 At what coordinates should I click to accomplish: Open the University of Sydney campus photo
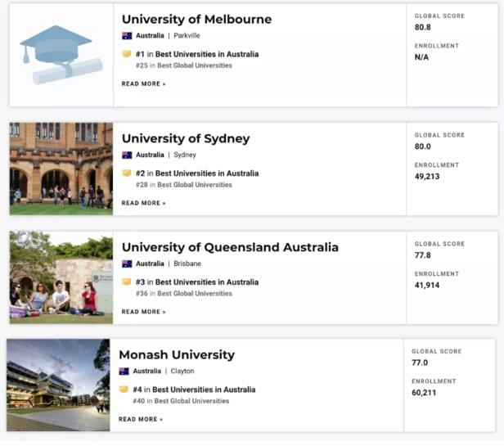[x=61, y=169]
